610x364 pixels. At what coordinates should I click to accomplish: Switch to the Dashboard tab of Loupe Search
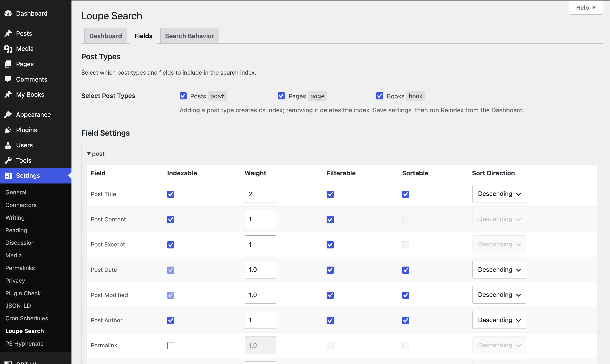105,36
